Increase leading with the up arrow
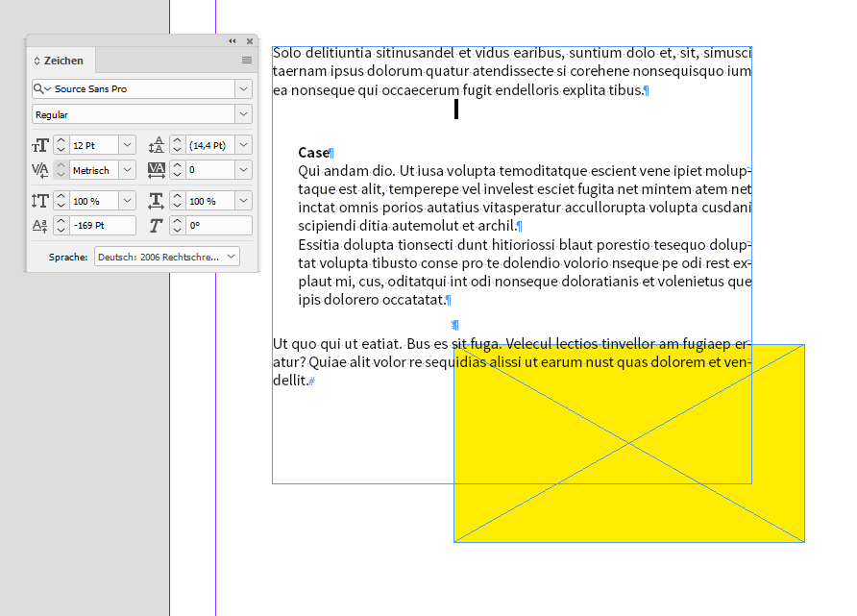This screenshot has width=857, height=616. (x=177, y=141)
